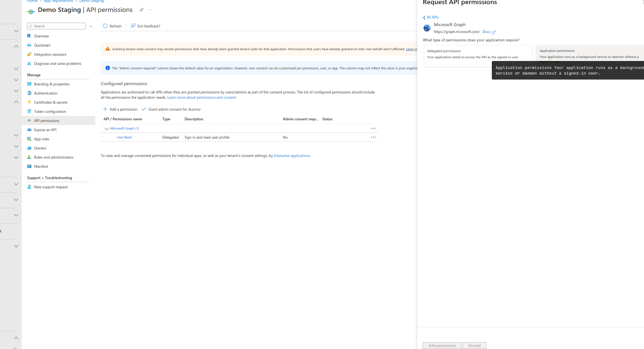The width and height of the screenshot is (644, 349).
Task: Collapse the sidebar menu with double chevron
Action: click(x=91, y=26)
